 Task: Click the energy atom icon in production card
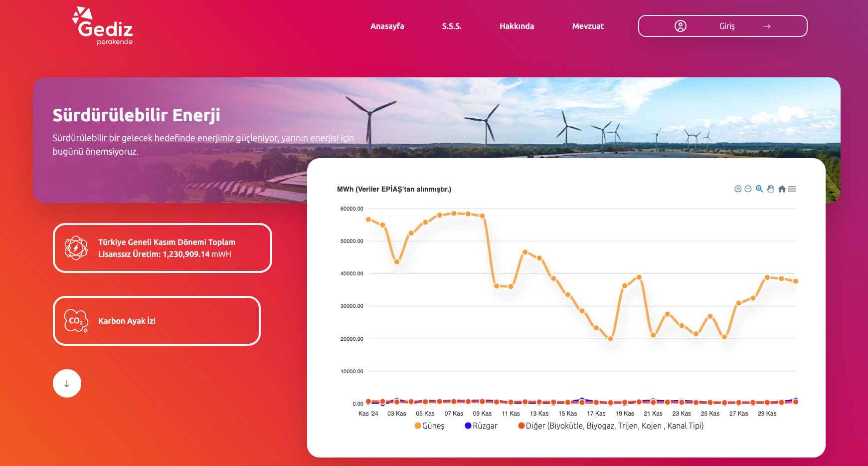pos(76,248)
